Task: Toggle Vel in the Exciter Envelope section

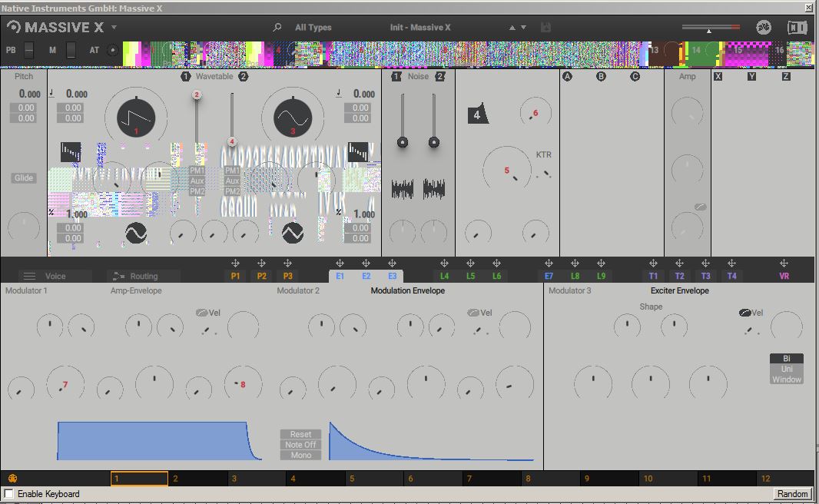Action: click(x=751, y=313)
